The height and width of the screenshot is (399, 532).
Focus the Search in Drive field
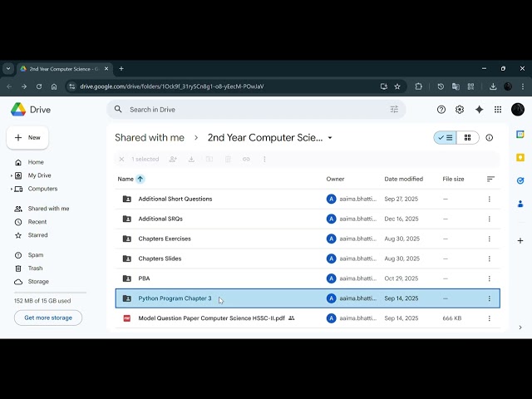pyautogui.click(x=256, y=110)
